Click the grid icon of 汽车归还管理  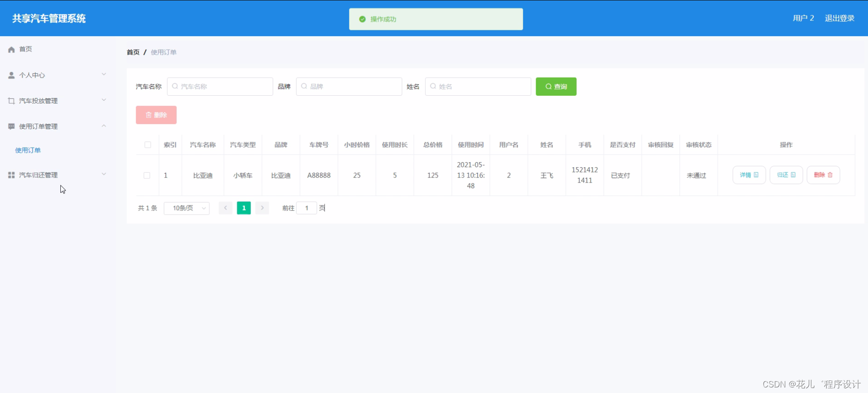point(11,175)
